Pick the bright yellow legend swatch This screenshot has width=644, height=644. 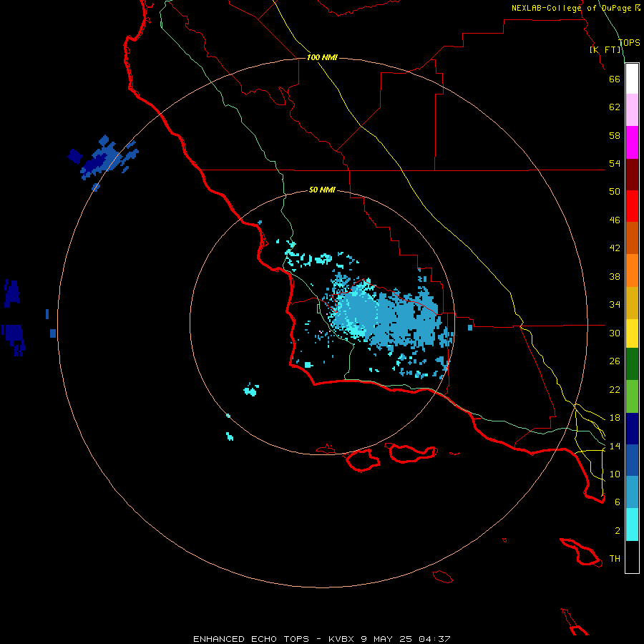632,333
